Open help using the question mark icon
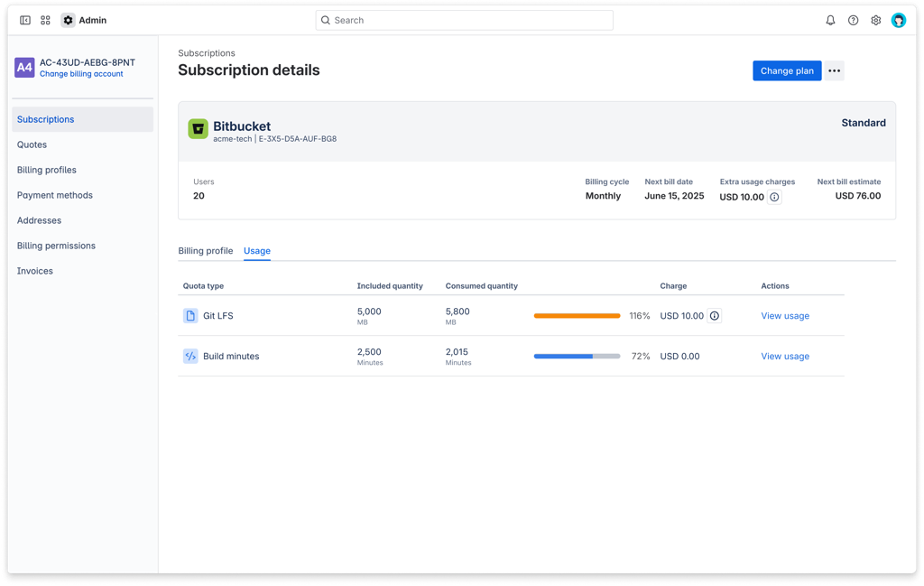924x586 pixels. coord(853,19)
